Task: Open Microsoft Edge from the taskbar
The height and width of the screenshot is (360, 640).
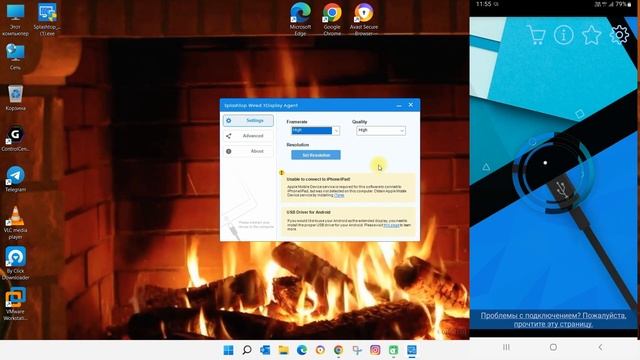Action: 302,350
